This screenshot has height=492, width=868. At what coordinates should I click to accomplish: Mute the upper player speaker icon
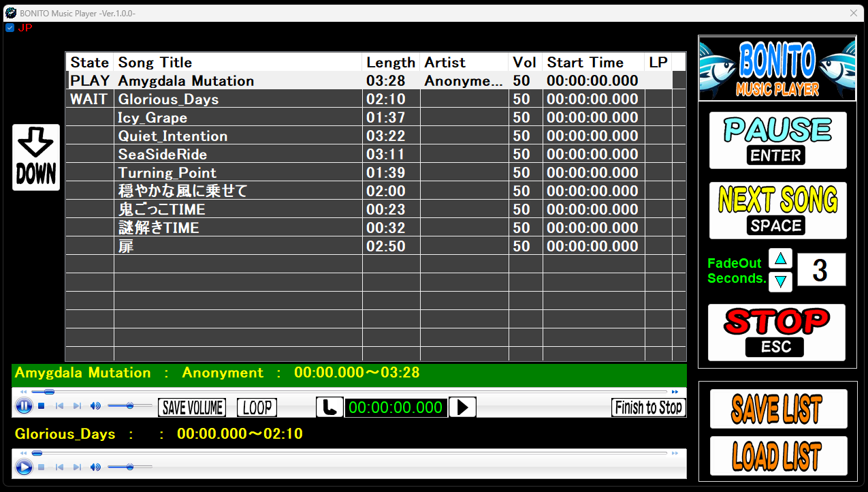(x=95, y=407)
